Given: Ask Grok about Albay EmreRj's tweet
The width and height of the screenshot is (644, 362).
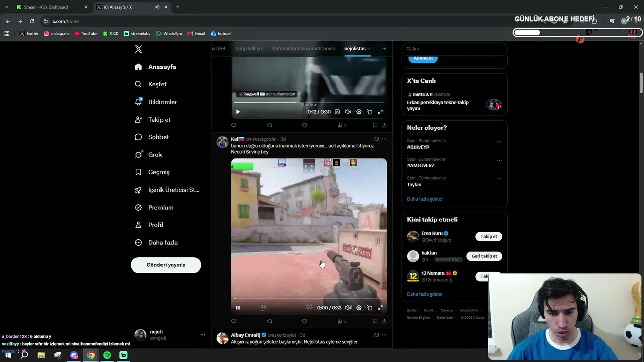Looking at the screenshot, I should pyautogui.click(x=376, y=335).
